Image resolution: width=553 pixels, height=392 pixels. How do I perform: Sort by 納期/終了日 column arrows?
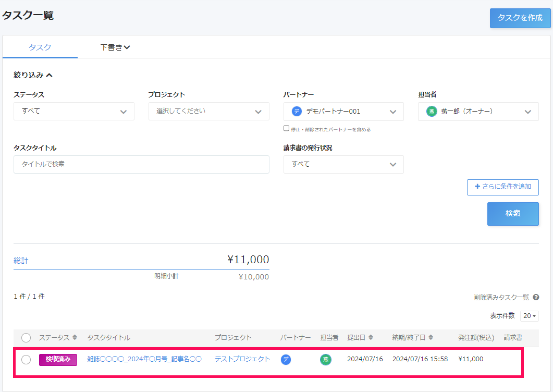coord(431,338)
